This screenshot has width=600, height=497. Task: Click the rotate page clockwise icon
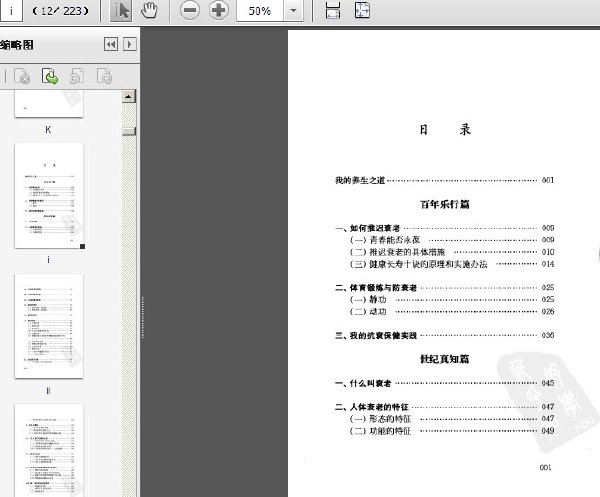tap(104, 76)
